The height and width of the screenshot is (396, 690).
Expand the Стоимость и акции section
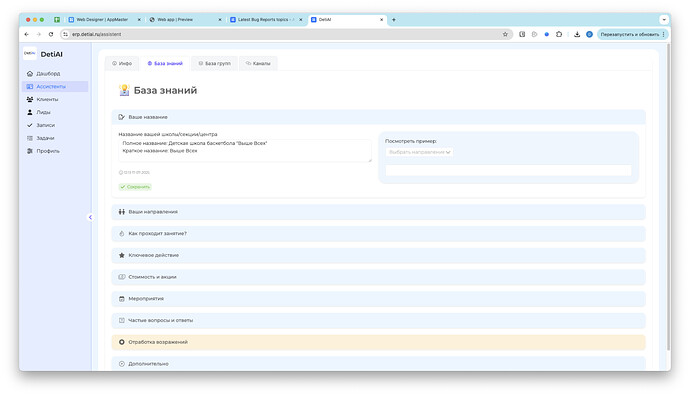click(x=378, y=277)
